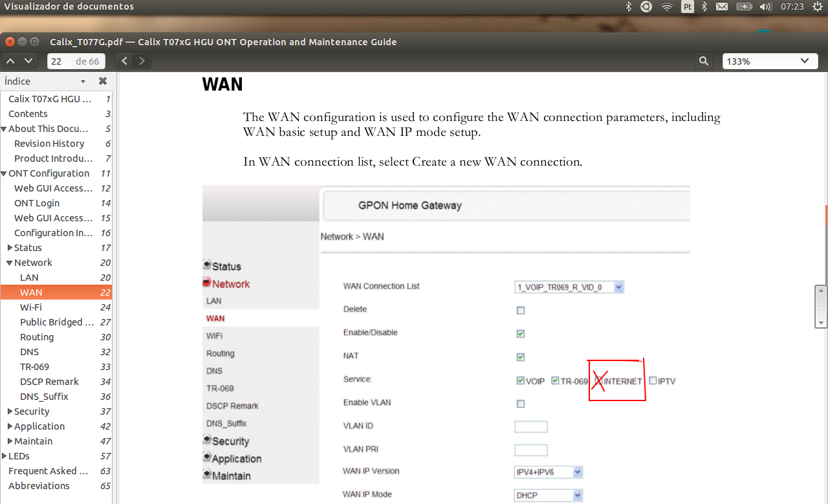Navigate forward in history with right chevron

coord(142,61)
